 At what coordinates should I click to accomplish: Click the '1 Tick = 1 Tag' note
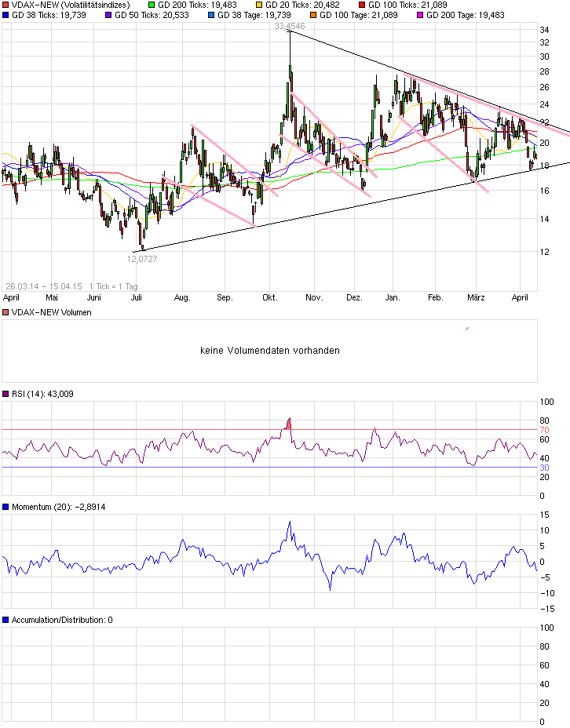click(x=114, y=286)
